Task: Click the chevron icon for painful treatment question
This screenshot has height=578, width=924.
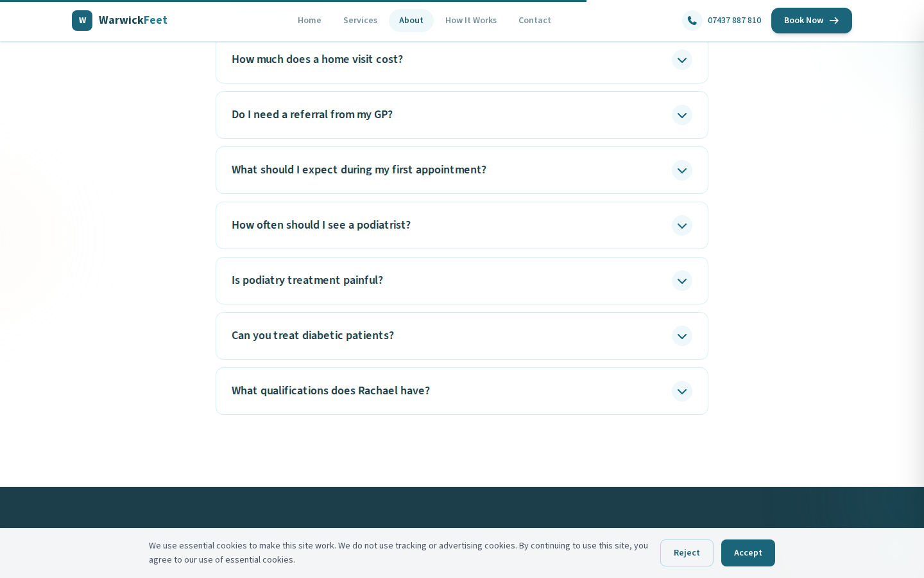Action: pyautogui.click(x=681, y=281)
